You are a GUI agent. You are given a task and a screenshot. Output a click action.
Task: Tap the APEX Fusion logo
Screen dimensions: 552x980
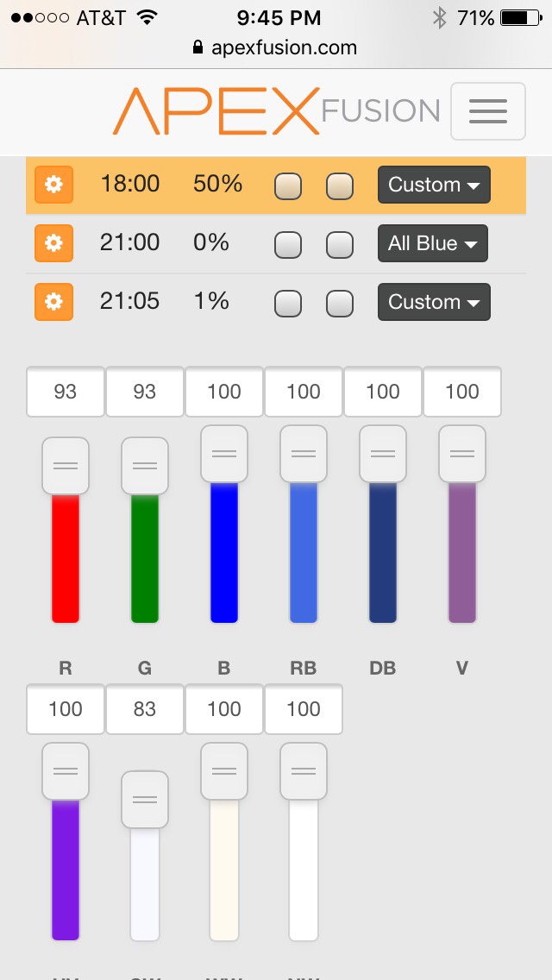tap(276, 111)
